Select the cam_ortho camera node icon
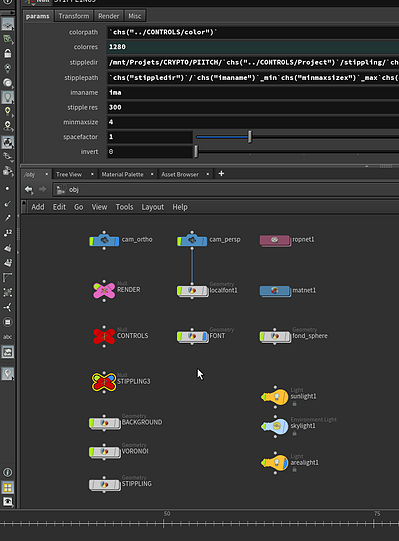 [104, 240]
